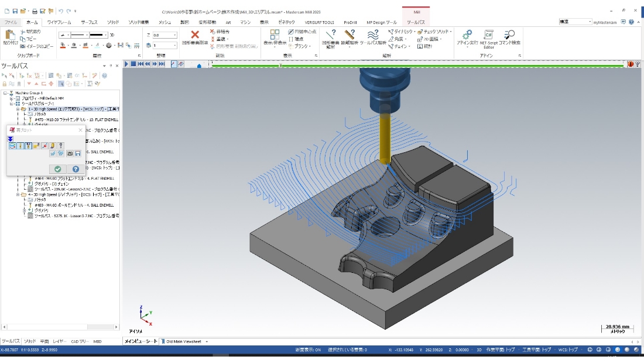Screen dimensions: 644x363
Task: Click the copy (コピー) button in the ribbon
Action: pyautogui.click(x=28, y=39)
